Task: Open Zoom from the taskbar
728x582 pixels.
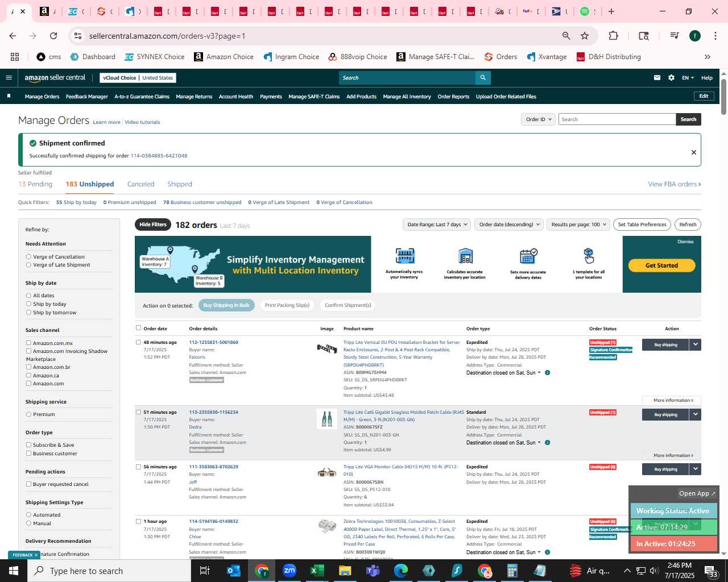Action: pyautogui.click(x=289, y=571)
